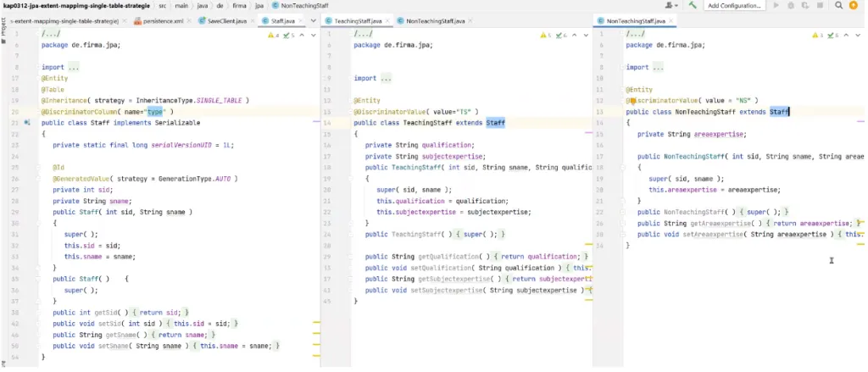This screenshot has height=372, width=868.
Task: Click the implementations gutter icon at line 21
Action: pyautogui.click(x=26, y=123)
